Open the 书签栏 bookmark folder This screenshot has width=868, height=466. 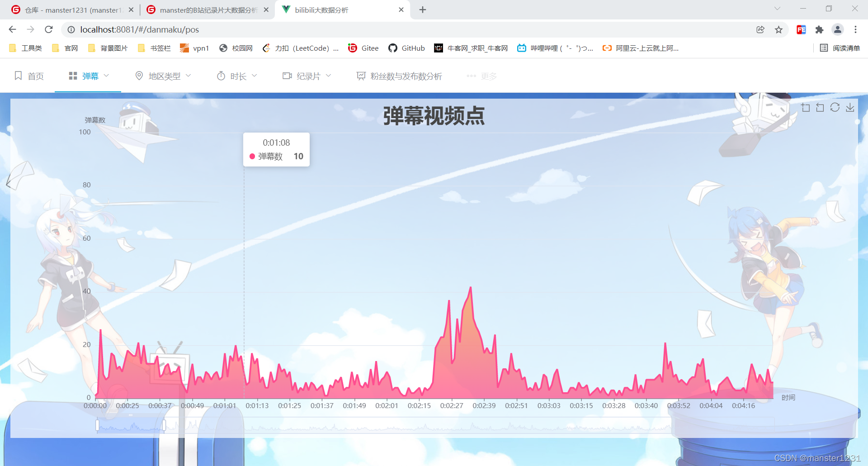154,48
